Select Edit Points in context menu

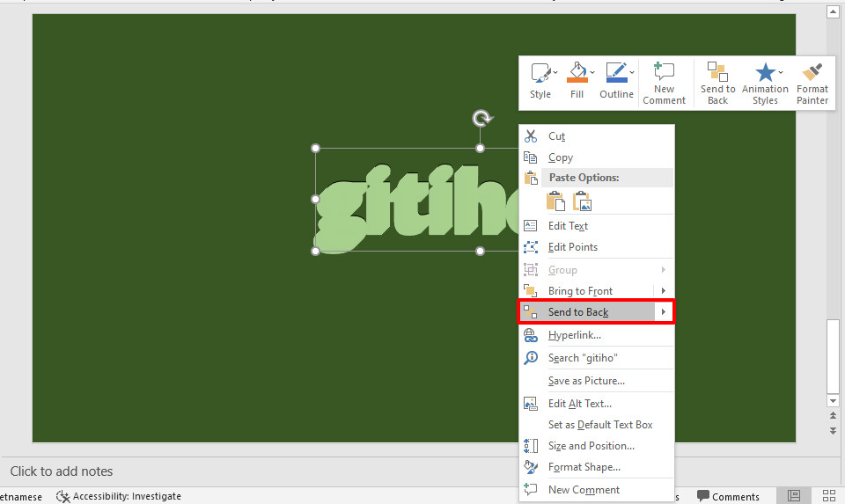pos(597,247)
